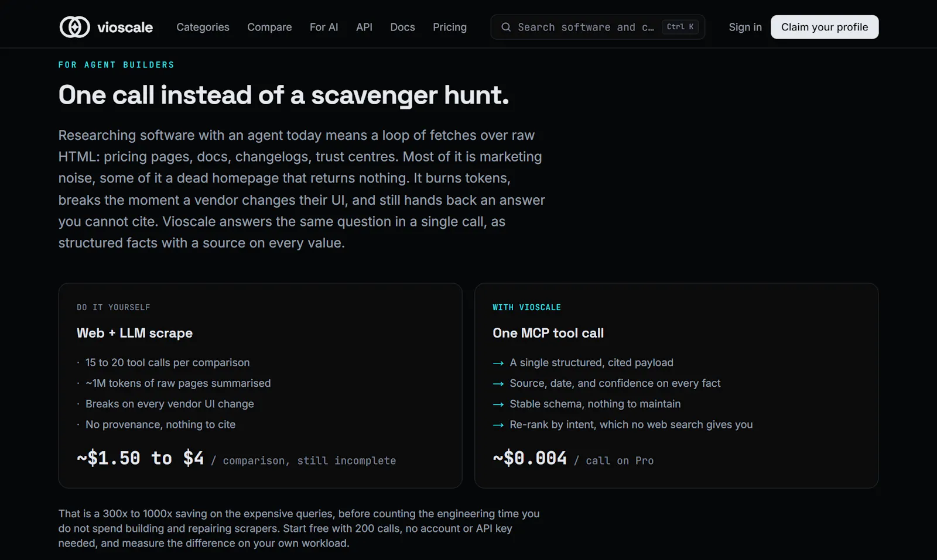Click the WITH VIOSCALE card label
The width and height of the screenshot is (937, 560).
click(x=526, y=307)
